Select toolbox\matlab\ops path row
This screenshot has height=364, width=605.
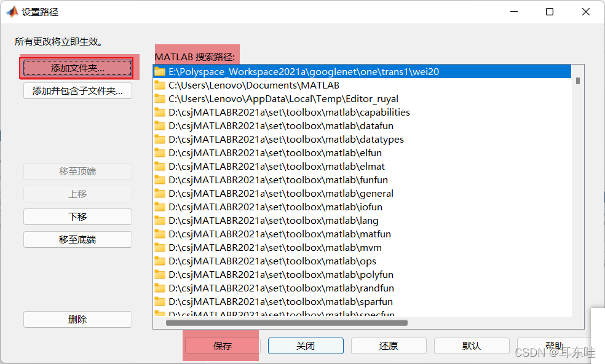coord(362,261)
